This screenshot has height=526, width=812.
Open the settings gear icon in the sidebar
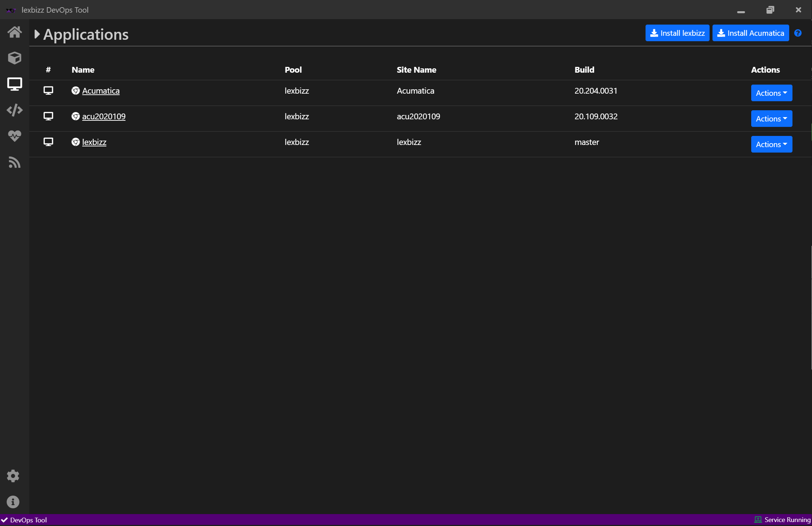(13, 476)
